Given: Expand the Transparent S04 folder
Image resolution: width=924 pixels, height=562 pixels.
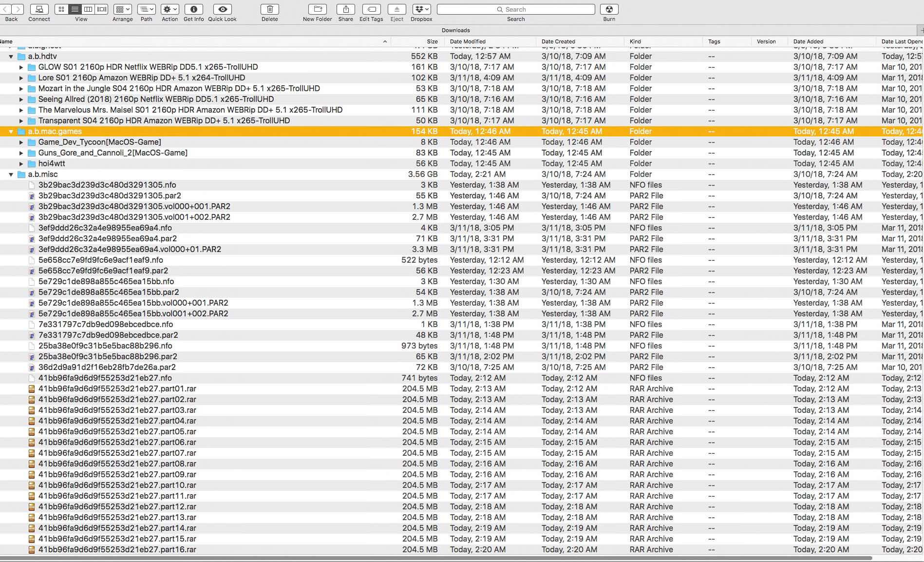Looking at the screenshot, I should [21, 121].
